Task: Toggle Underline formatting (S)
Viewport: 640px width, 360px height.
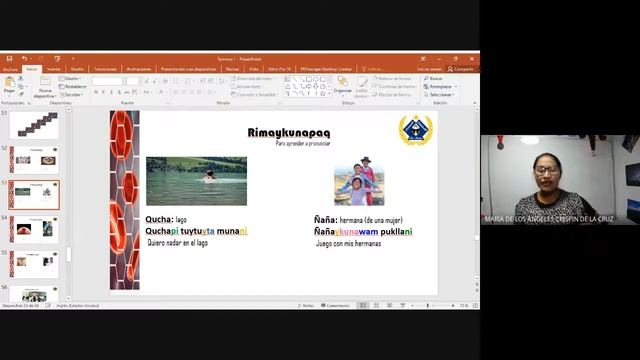Action: (111, 93)
